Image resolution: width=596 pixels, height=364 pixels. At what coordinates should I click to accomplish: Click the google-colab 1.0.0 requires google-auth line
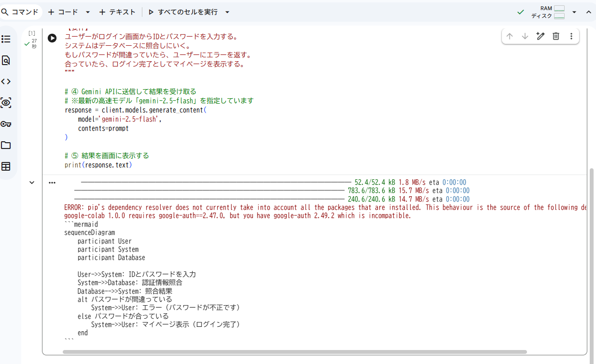tap(237, 216)
